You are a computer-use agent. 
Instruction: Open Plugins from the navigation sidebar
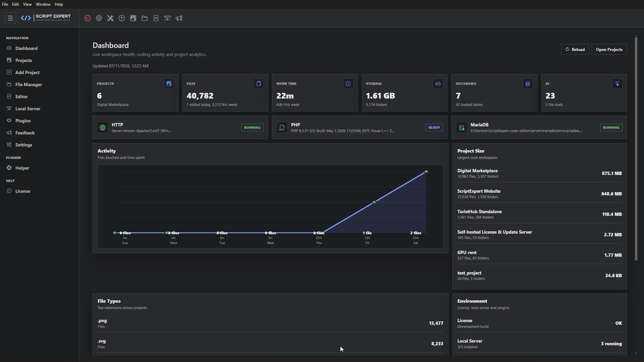[23, 121]
